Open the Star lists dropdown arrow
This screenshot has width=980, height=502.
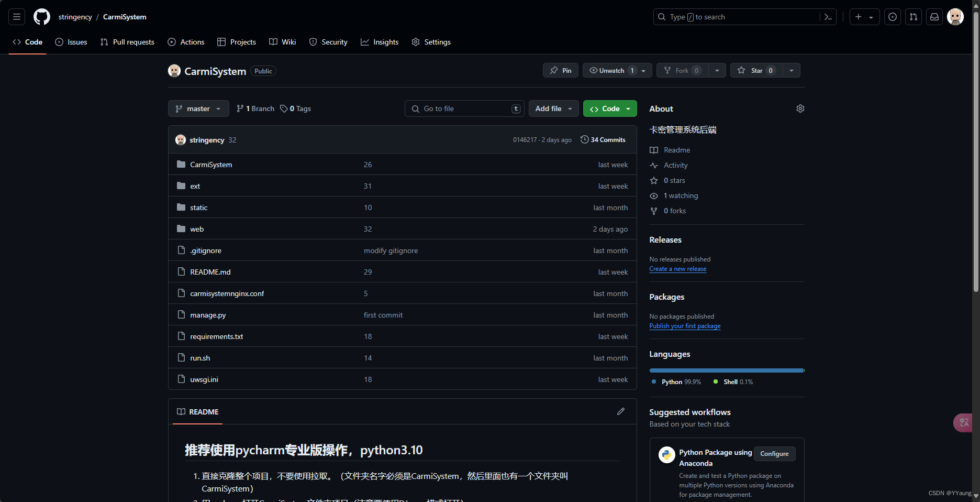792,70
